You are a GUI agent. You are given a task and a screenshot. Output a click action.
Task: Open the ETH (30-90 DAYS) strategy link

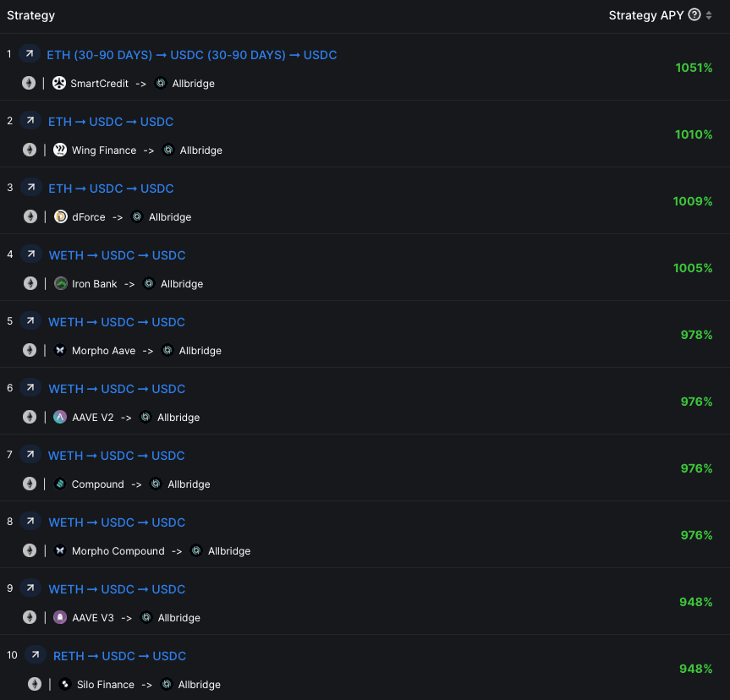[191, 55]
